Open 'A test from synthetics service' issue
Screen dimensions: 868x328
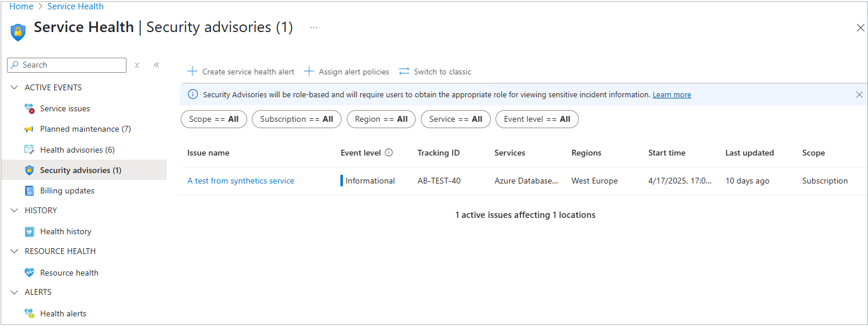click(x=241, y=181)
